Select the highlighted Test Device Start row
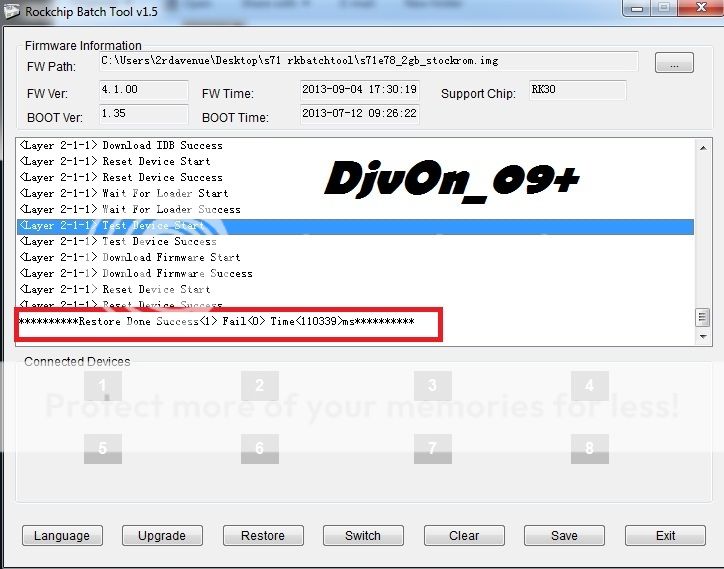Screen dimensions: 724x569 (355, 226)
